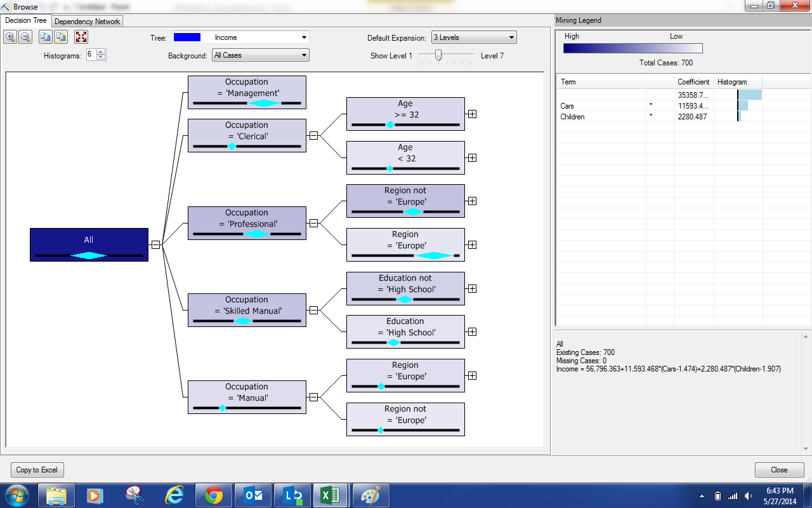The height and width of the screenshot is (508, 812).
Task: Collapse the Occupation = 'Manual' branch
Action: pyautogui.click(x=313, y=397)
